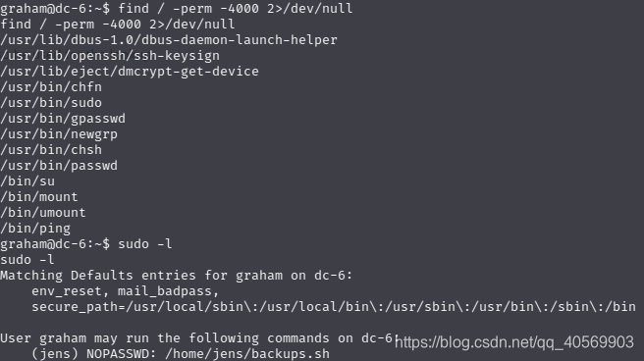The image size is (644, 361).
Task: Click the /usr/lib/openssh/ssh-keysign line
Action: 110,56
